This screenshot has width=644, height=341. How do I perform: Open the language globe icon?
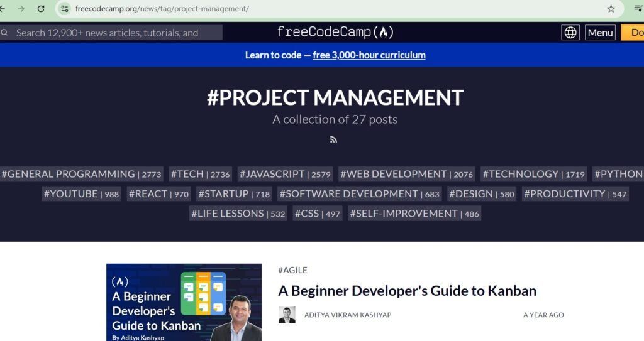570,33
